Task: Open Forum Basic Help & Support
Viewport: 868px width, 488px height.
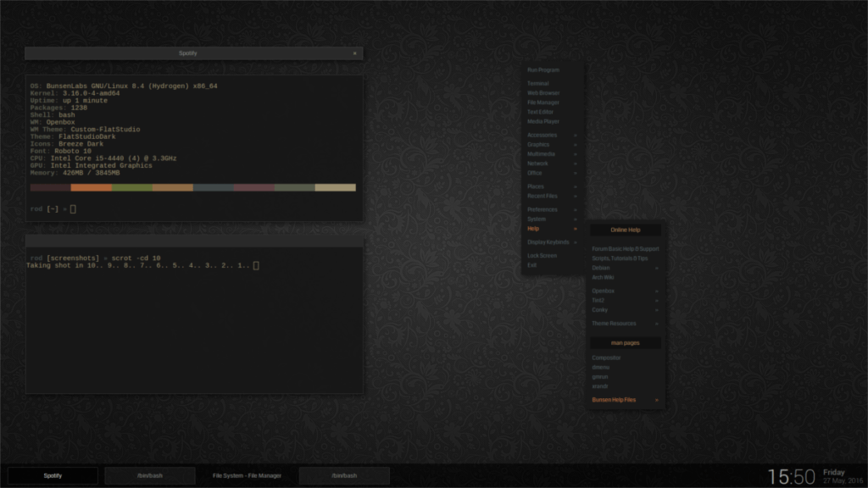Action: pos(624,248)
